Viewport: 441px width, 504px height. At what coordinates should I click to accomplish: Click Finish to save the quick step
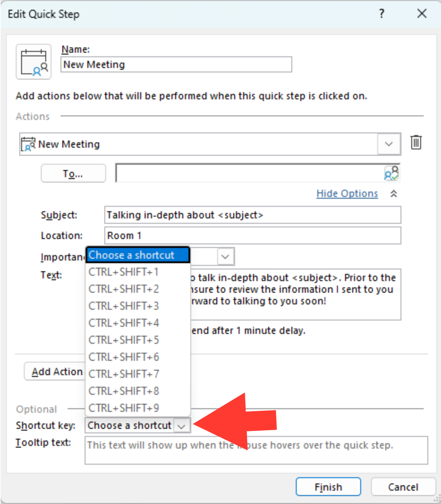pyautogui.click(x=328, y=487)
